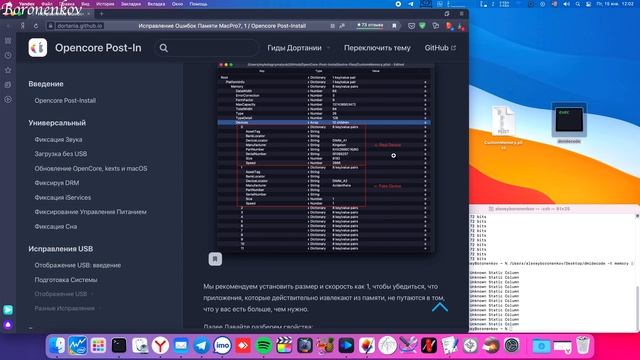Click the dortania.github.io address field

[x=80, y=26]
